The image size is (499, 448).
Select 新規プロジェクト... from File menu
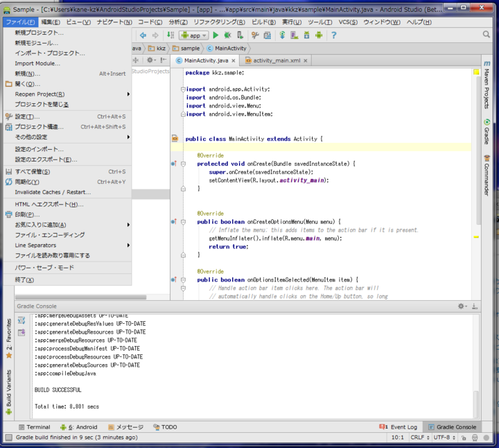(x=67, y=33)
